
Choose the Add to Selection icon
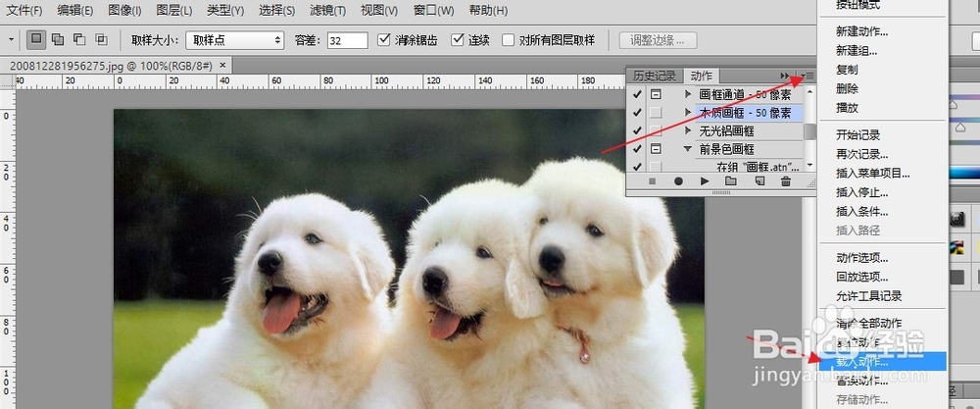pyautogui.click(x=58, y=40)
